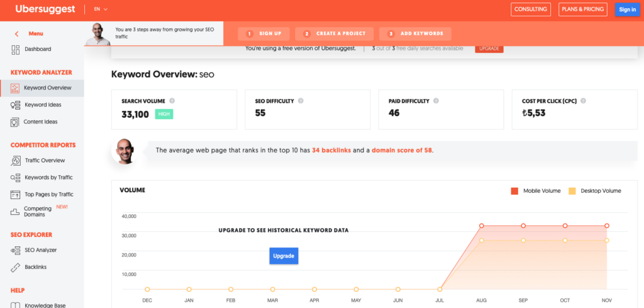
Task: Open Keyword Ideas
Action: click(43, 105)
